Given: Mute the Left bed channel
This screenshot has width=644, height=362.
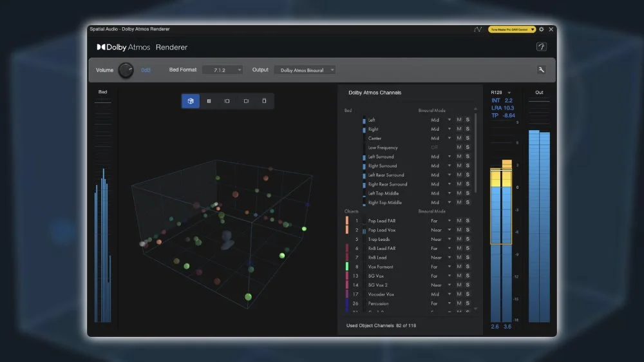Looking at the screenshot, I should pyautogui.click(x=459, y=120).
